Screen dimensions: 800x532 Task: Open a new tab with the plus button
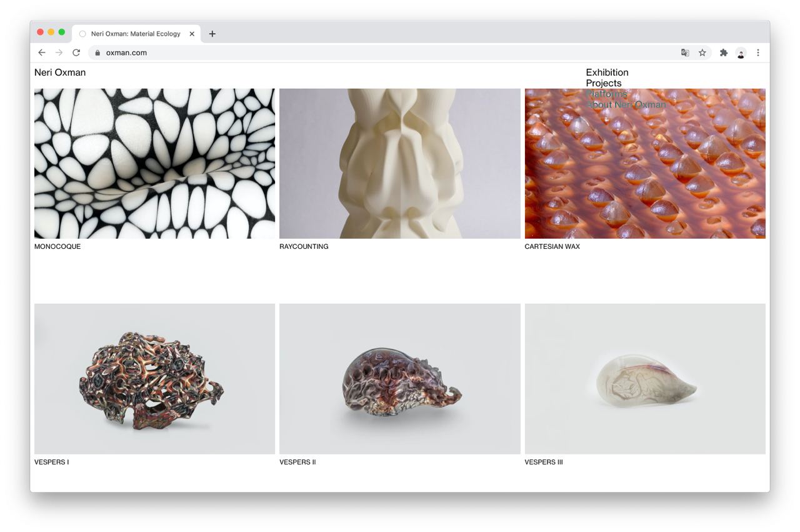point(212,34)
